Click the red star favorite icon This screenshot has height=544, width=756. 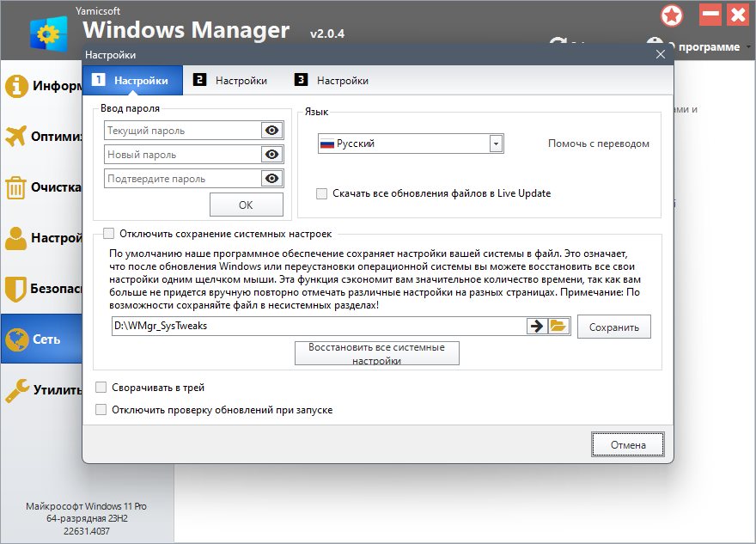point(672,16)
